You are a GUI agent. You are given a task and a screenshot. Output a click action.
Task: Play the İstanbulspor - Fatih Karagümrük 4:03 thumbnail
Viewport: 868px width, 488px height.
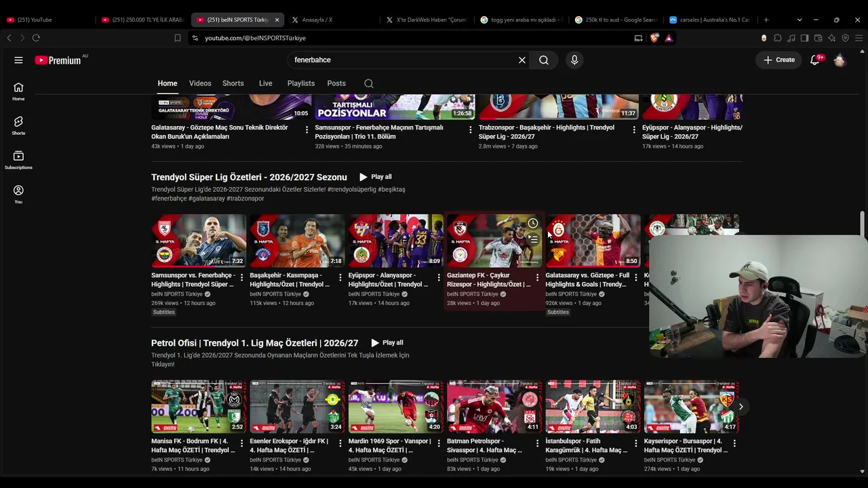[593, 407]
